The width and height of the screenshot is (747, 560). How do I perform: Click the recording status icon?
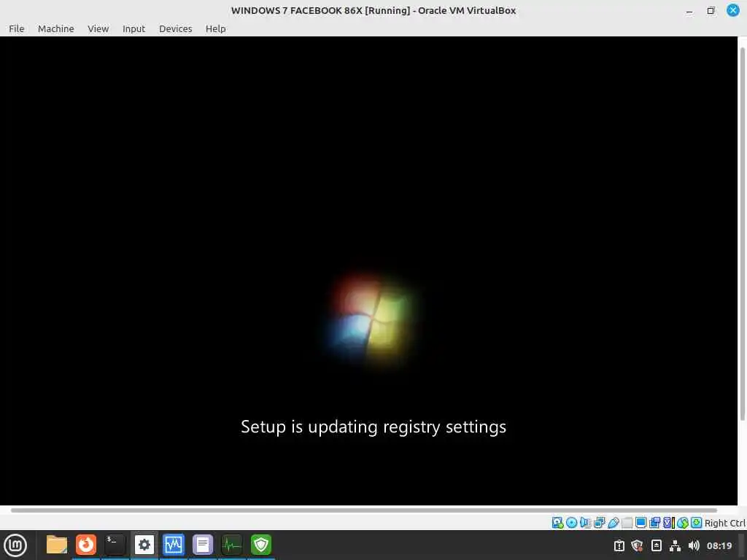654,523
